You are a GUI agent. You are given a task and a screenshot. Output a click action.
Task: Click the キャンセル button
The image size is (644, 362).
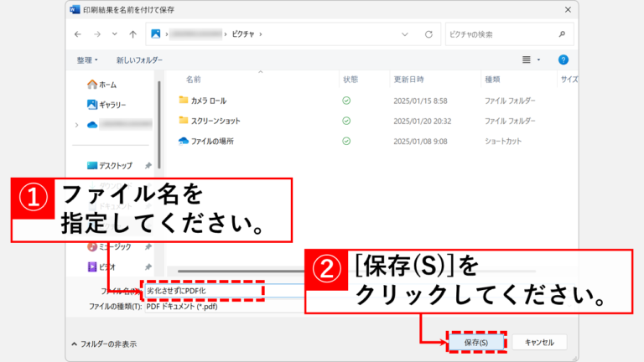pyautogui.click(x=539, y=342)
